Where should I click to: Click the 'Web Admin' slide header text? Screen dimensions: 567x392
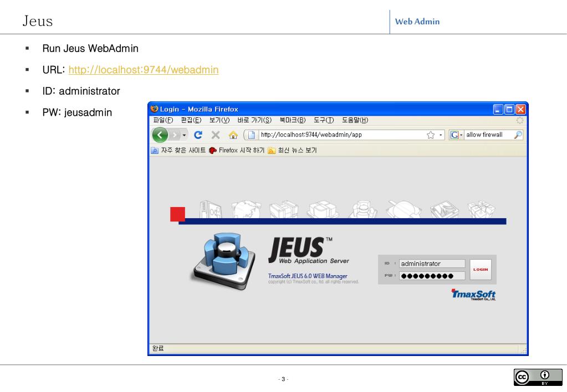[417, 22]
